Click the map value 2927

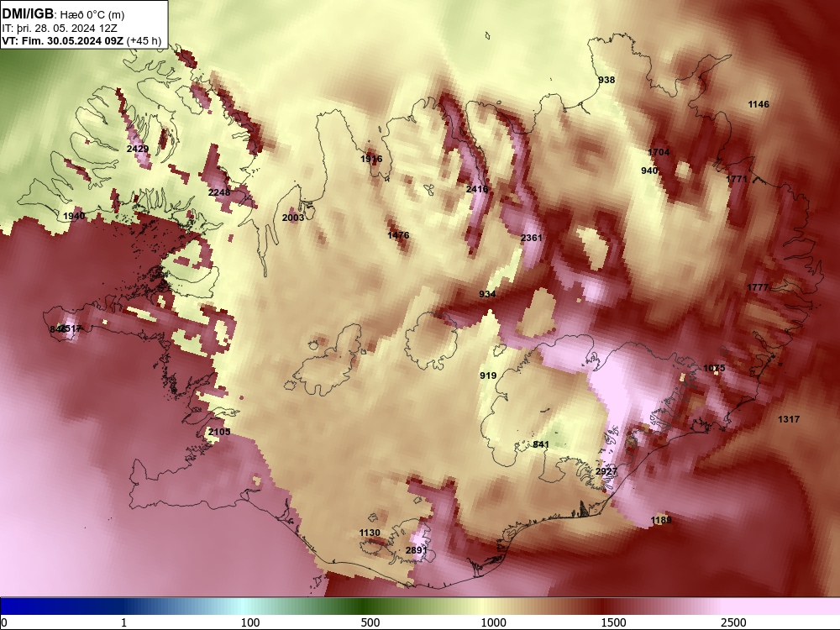[x=606, y=471]
